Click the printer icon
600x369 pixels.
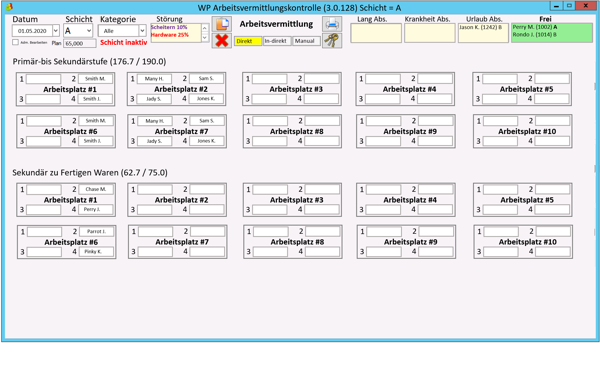coord(332,24)
